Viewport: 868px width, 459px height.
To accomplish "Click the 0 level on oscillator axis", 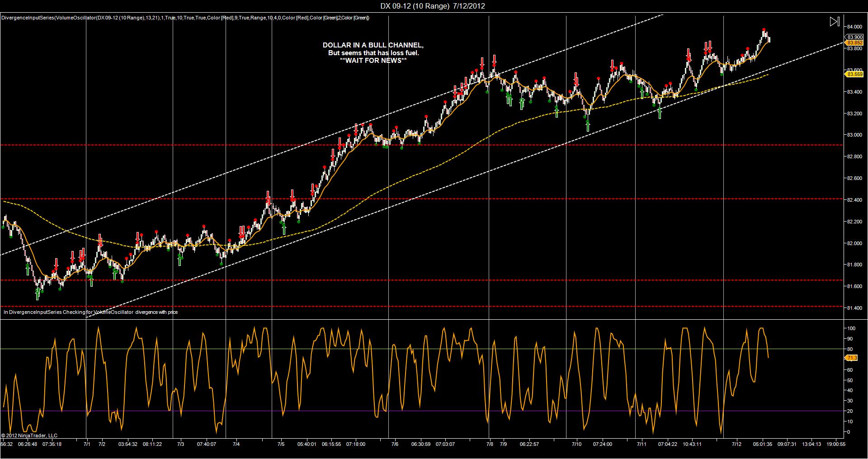I will click(x=849, y=432).
